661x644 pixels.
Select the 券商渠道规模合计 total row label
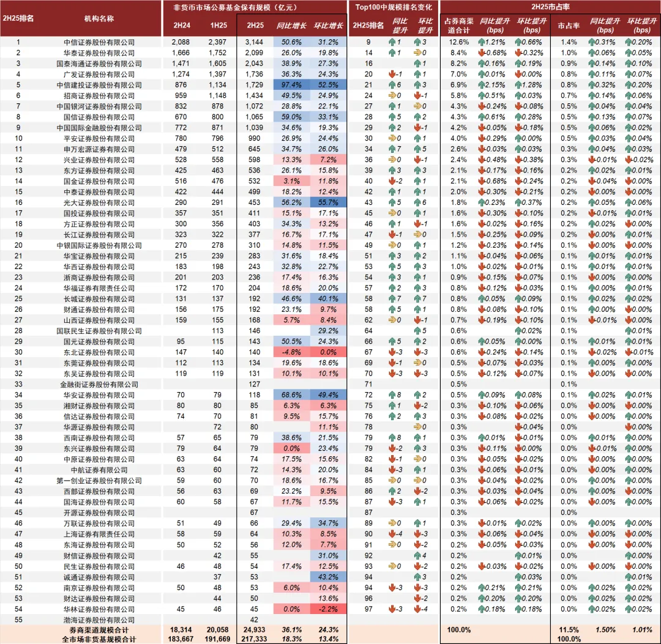pos(99,630)
